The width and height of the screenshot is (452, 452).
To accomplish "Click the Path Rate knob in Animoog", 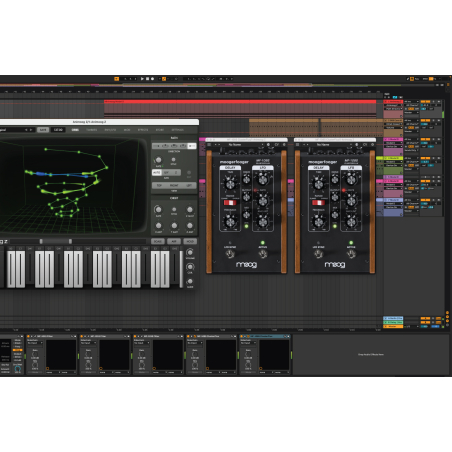I will coord(159,160).
